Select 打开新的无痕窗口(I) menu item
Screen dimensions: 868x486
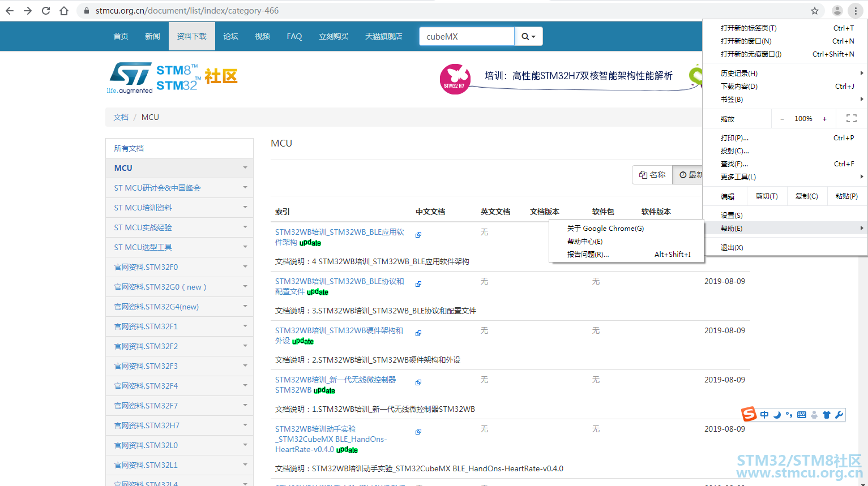785,54
